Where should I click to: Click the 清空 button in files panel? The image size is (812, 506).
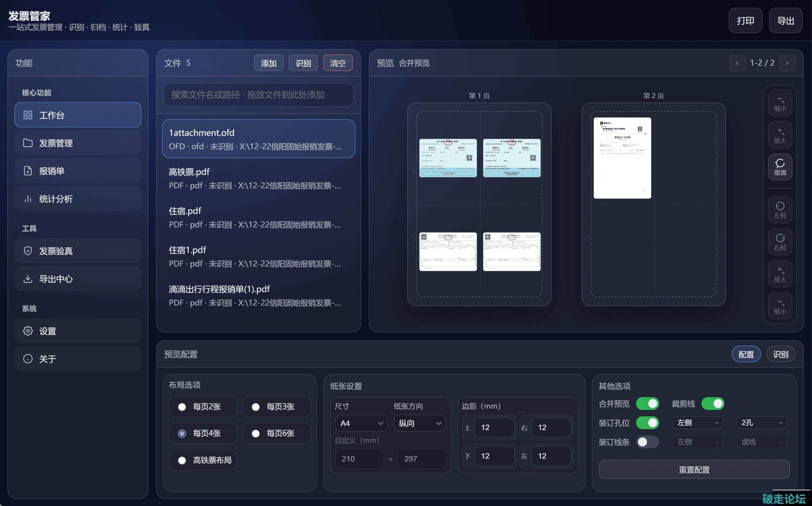[x=337, y=63]
